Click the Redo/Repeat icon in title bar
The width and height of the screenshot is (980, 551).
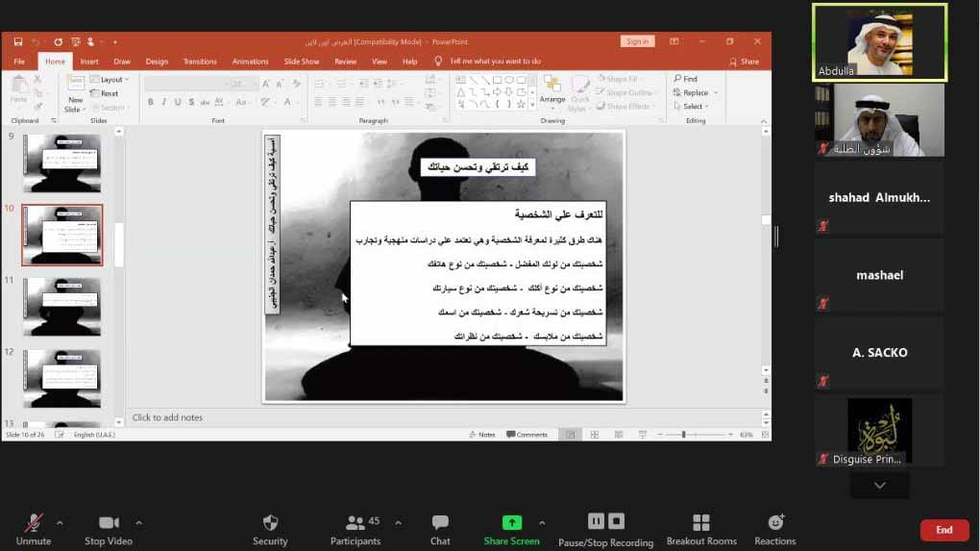point(58,42)
